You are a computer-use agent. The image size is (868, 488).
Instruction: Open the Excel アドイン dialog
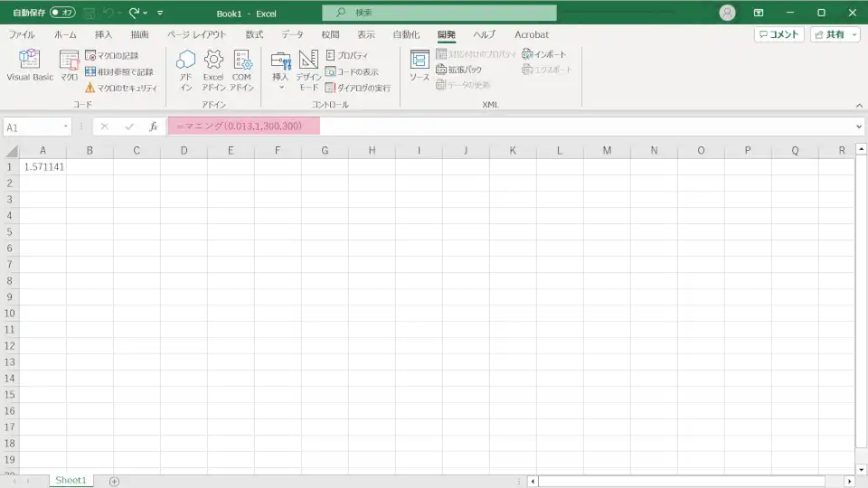[x=213, y=70]
